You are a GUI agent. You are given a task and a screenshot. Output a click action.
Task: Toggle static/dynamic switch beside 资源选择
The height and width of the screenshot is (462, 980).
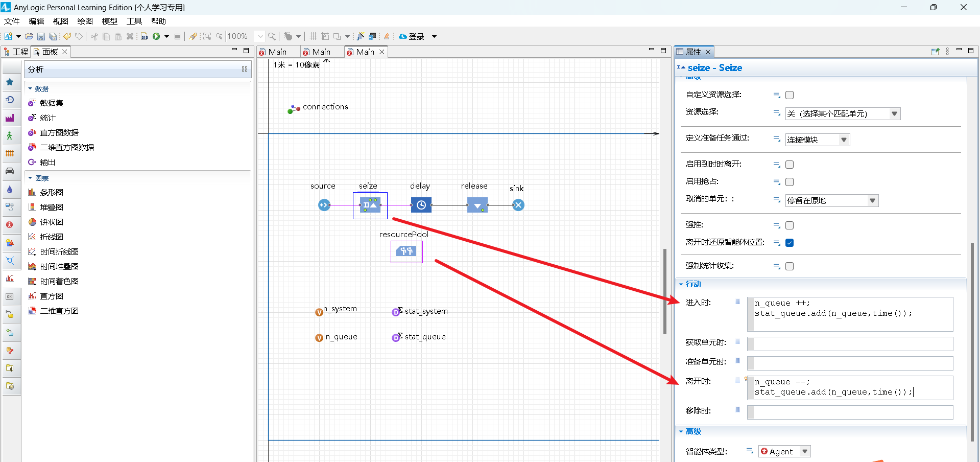pos(777,112)
